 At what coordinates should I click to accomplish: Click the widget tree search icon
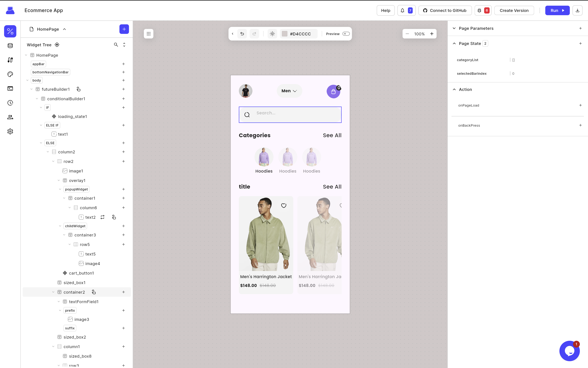(116, 45)
